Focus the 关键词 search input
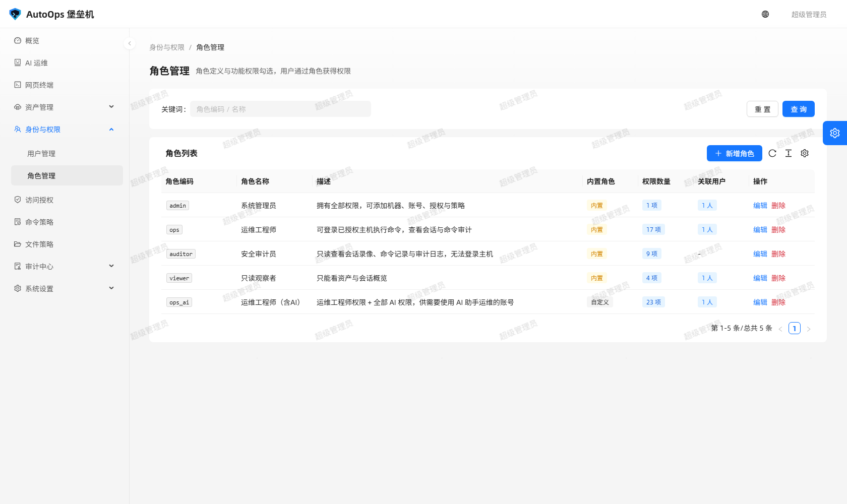The width and height of the screenshot is (847, 504). (x=280, y=109)
